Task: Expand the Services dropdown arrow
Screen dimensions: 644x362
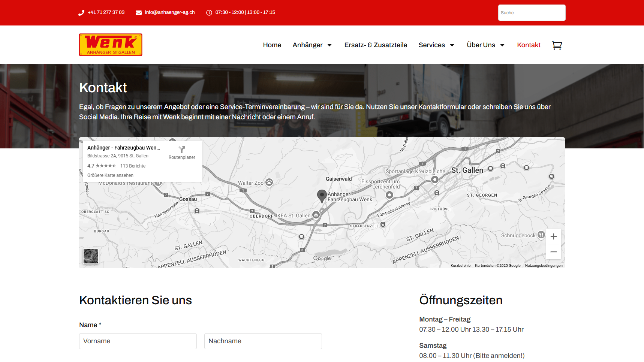Action: tap(452, 45)
